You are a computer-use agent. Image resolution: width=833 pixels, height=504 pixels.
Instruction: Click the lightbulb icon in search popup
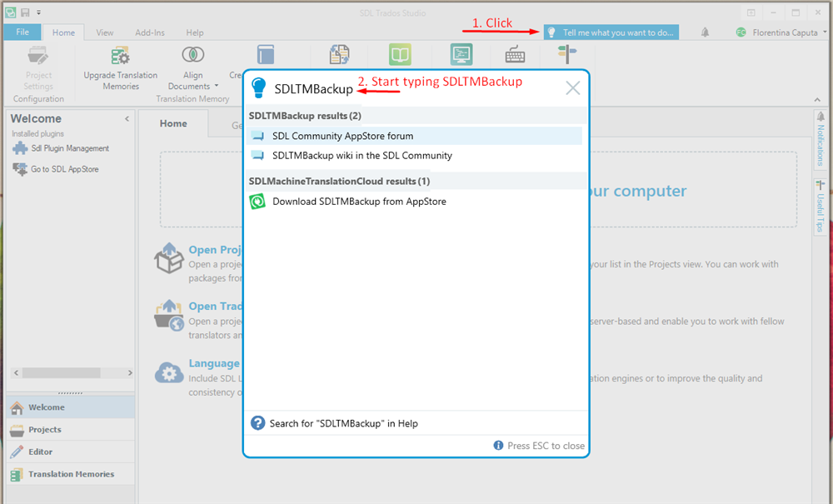[258, 87]
